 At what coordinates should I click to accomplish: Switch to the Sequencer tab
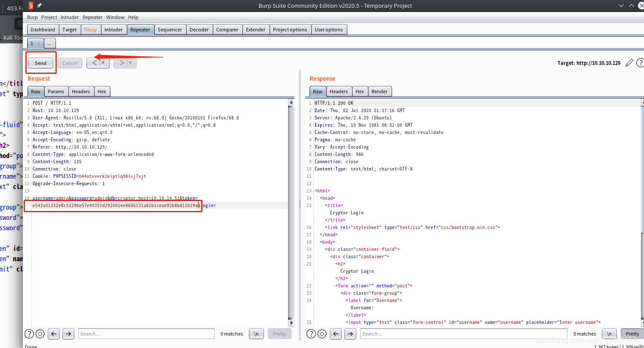pyautogui.click(x=170, y=30)
